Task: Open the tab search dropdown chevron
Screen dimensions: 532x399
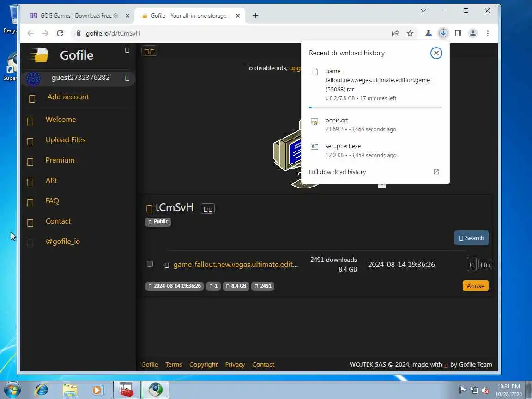Action: [423, 11]
